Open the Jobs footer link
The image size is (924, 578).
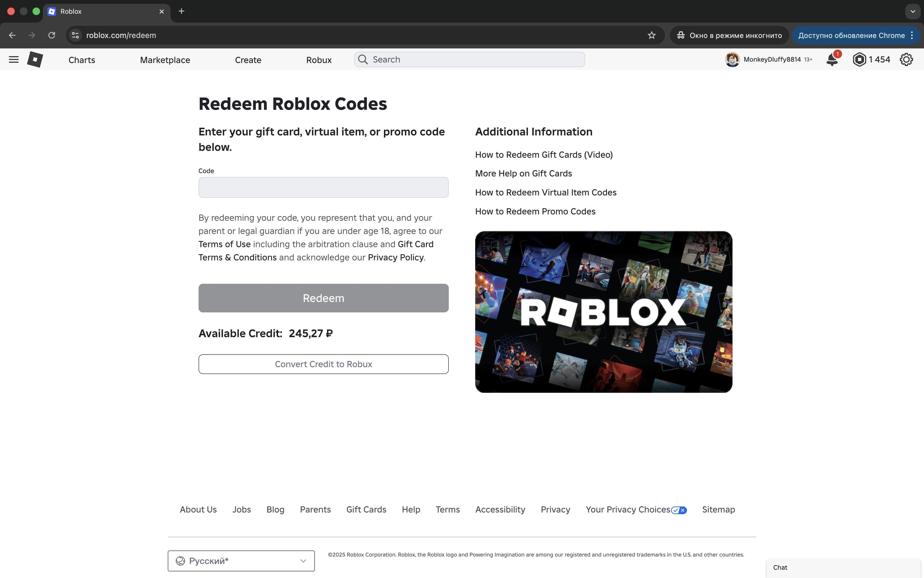click(x=242, y=509)
